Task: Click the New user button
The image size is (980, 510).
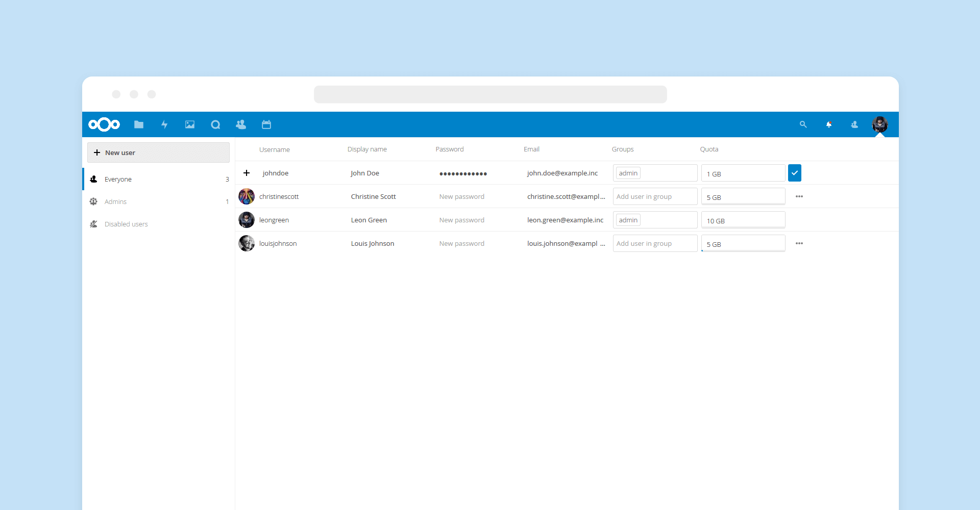Action: pos(158,152)
